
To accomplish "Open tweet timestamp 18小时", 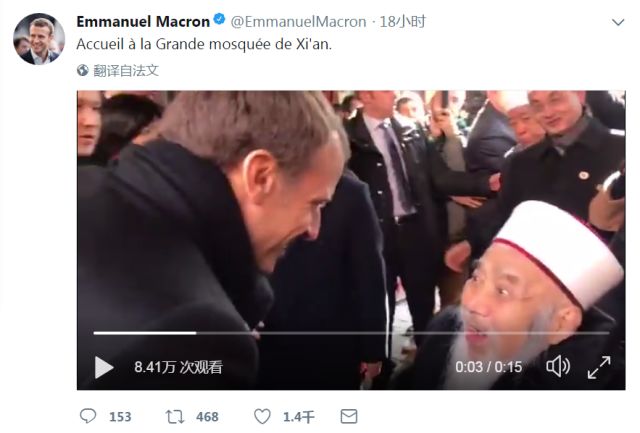I will 403,22.
